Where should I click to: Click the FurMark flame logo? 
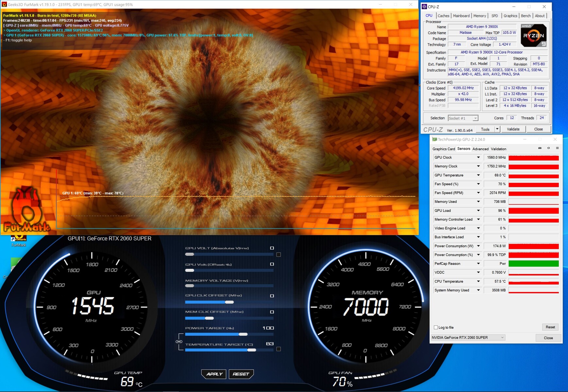click(x=27, y=209)
